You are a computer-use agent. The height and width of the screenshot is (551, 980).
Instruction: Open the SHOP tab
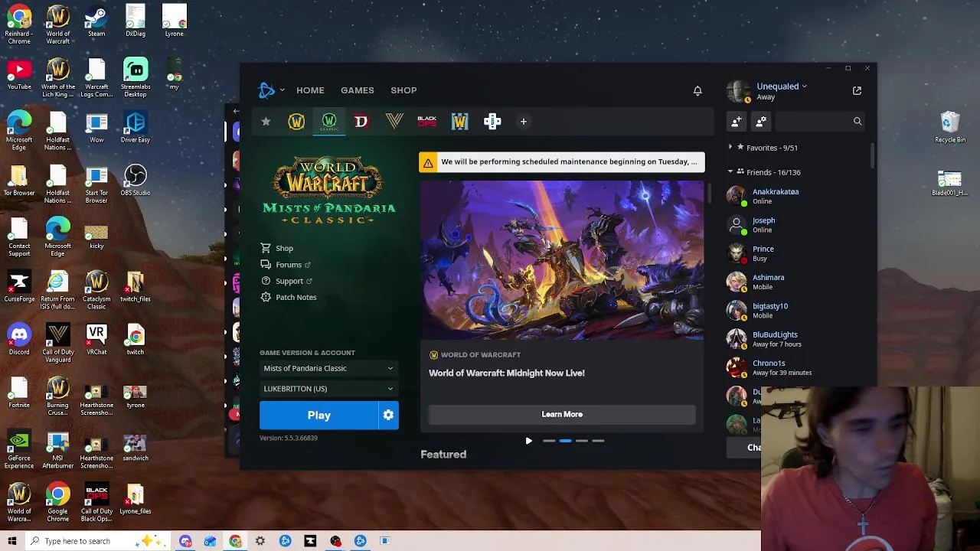(403, 90)
